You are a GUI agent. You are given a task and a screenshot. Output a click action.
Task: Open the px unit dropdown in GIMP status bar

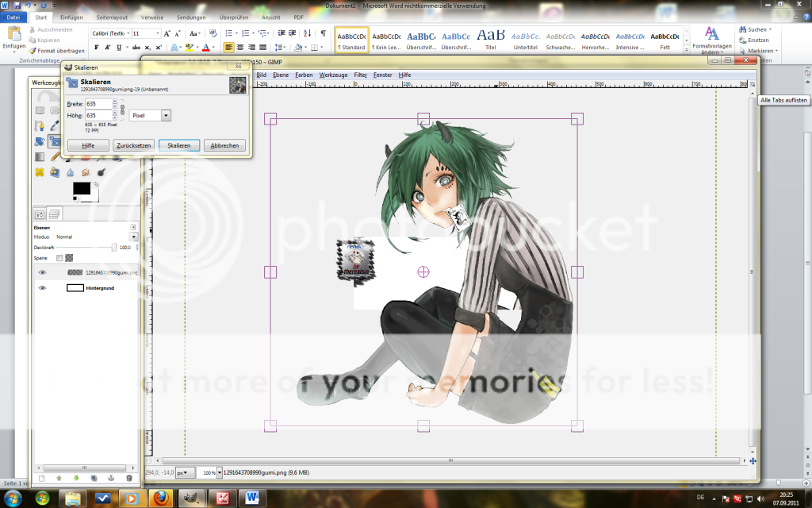coord(185,473)
